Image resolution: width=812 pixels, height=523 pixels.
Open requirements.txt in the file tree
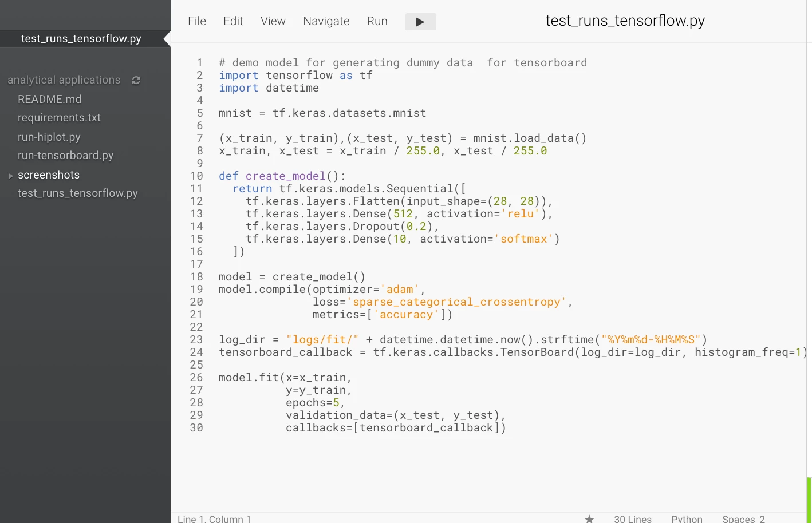coord(59,117)
